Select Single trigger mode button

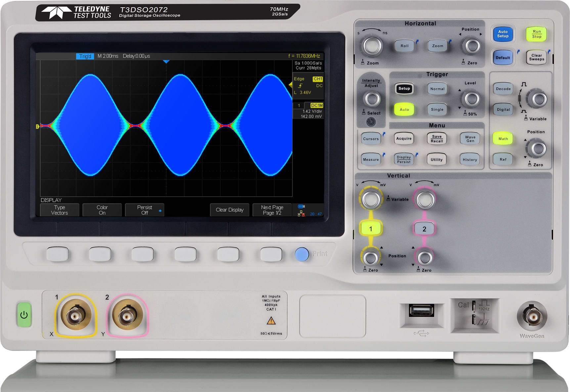click(x=437, y=109)
